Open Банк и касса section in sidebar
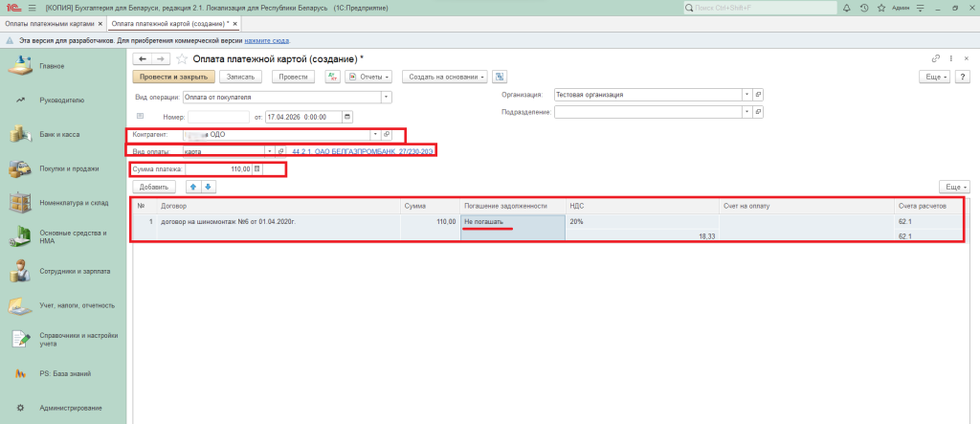The width and height of the screenshot is (980, 424). (59, 134)
